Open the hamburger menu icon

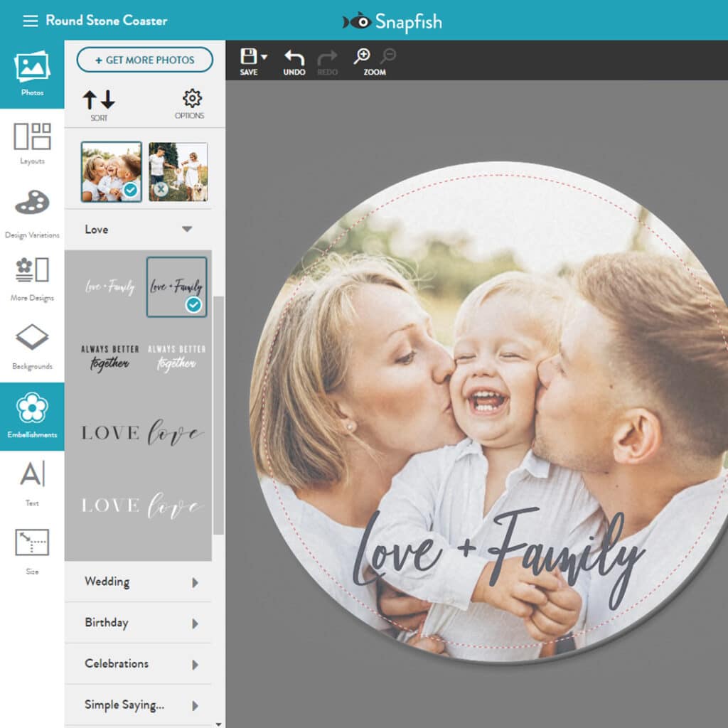[30, 21]
